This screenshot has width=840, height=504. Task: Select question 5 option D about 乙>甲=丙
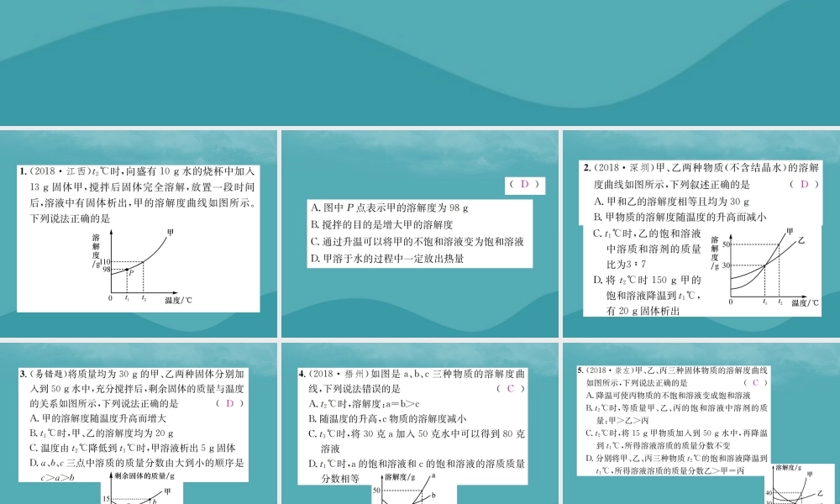[x=676, y=465]
